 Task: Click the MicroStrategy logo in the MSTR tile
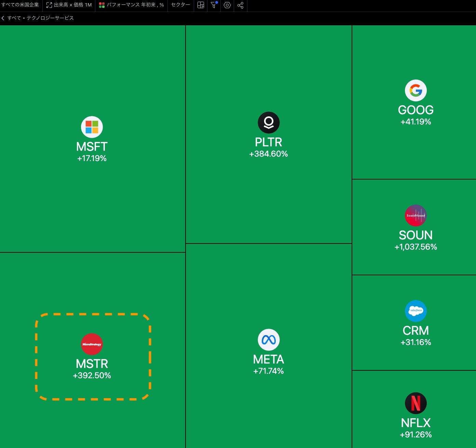(92, 344)
